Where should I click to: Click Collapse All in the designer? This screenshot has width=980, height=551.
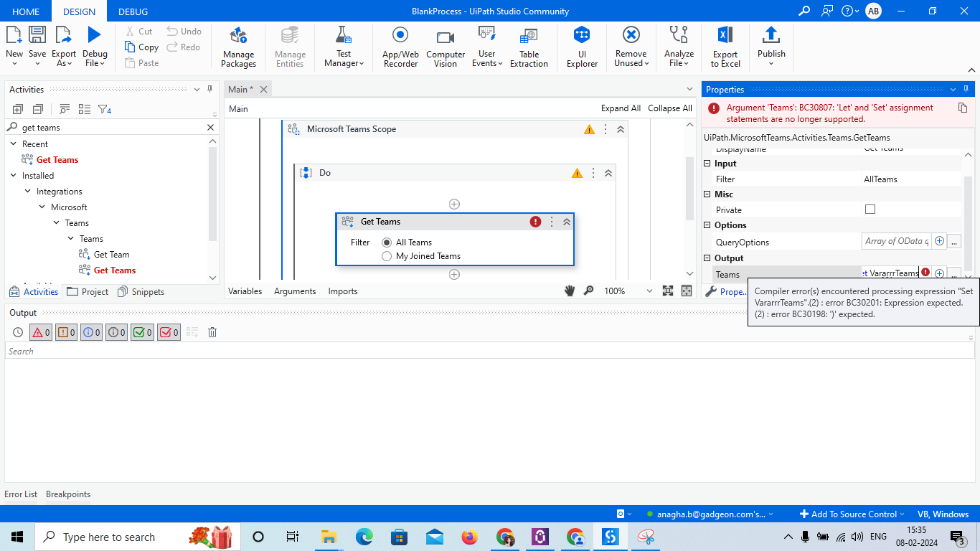point(670,108)
